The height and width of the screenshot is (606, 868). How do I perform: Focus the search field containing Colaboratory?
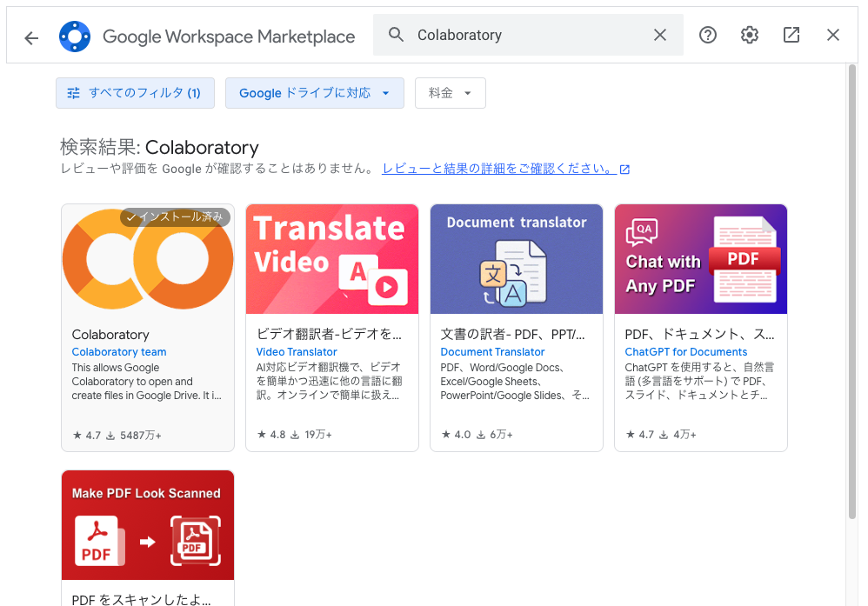coord(528,35)
